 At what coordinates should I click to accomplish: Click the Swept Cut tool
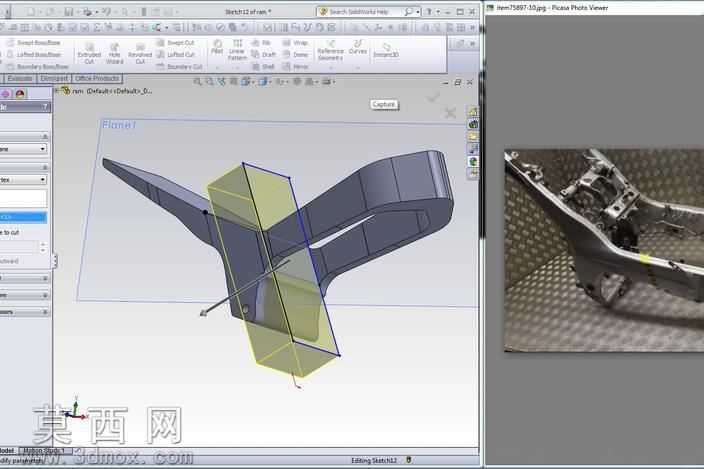pyautogui.click(x=176, y=43)
